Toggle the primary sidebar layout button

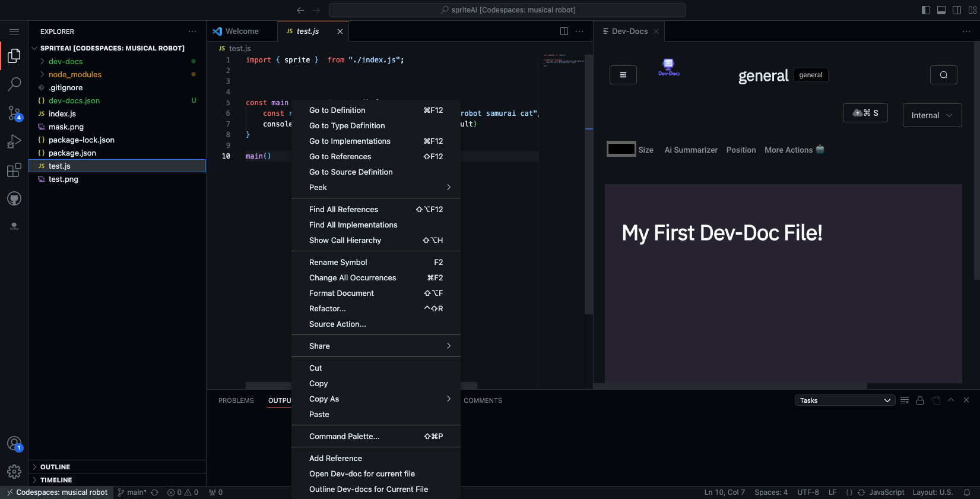click(925, 10)
